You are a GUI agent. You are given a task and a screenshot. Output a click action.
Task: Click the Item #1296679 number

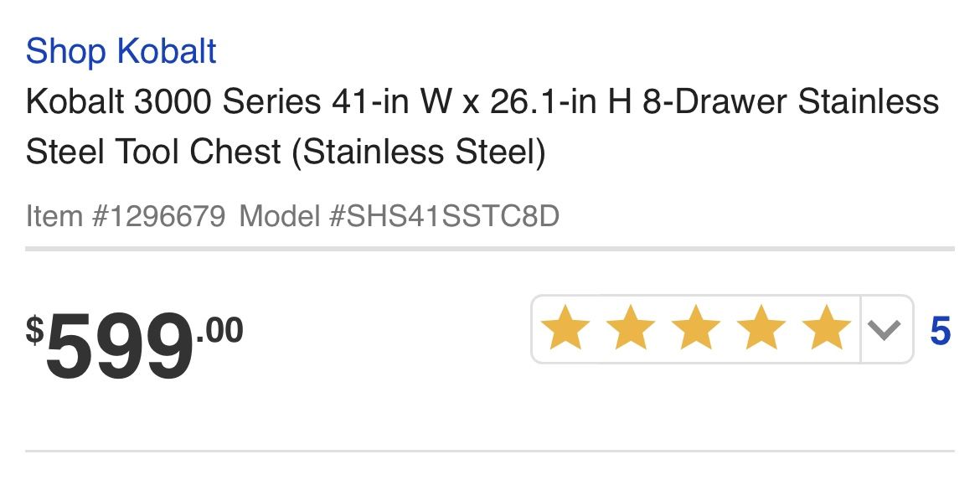coord(125,217)
